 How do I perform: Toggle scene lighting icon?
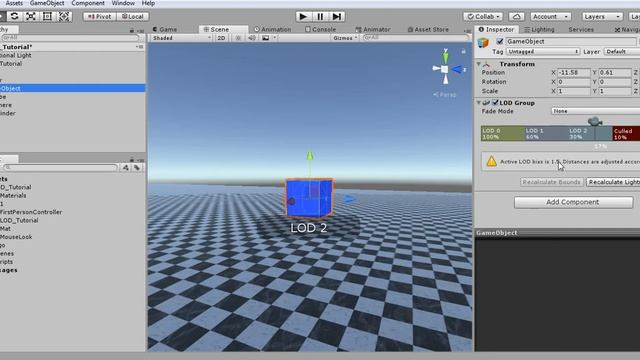tap(238, 38)
